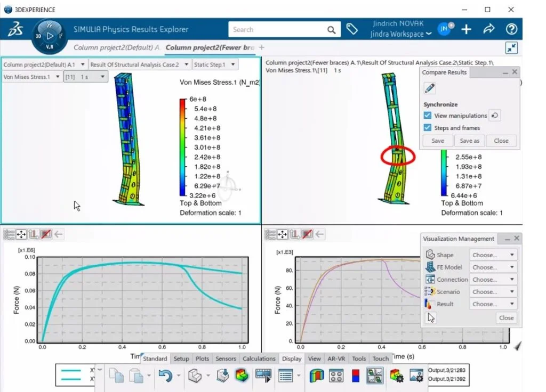Click the tag icon beside the search box
The image size is (546, 392).
click(352, 29)
